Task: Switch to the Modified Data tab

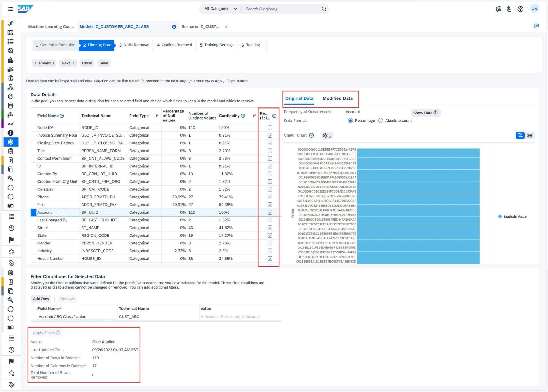Action: [338, 98]
